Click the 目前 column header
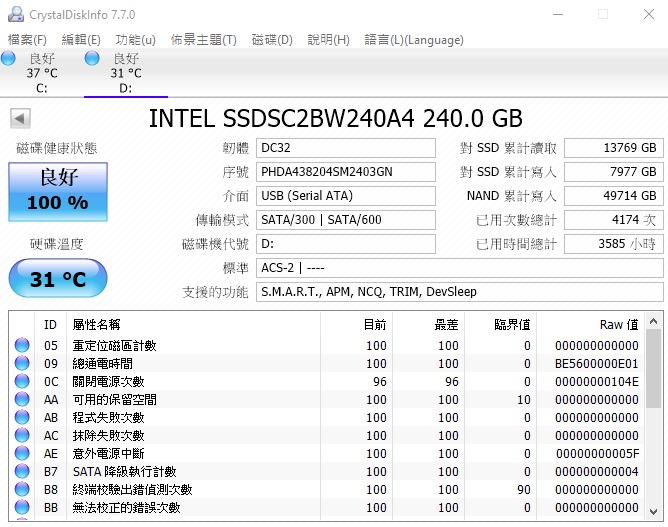This screenshot has height=527, width=668. pyautogui.click(x=357, y=325)
